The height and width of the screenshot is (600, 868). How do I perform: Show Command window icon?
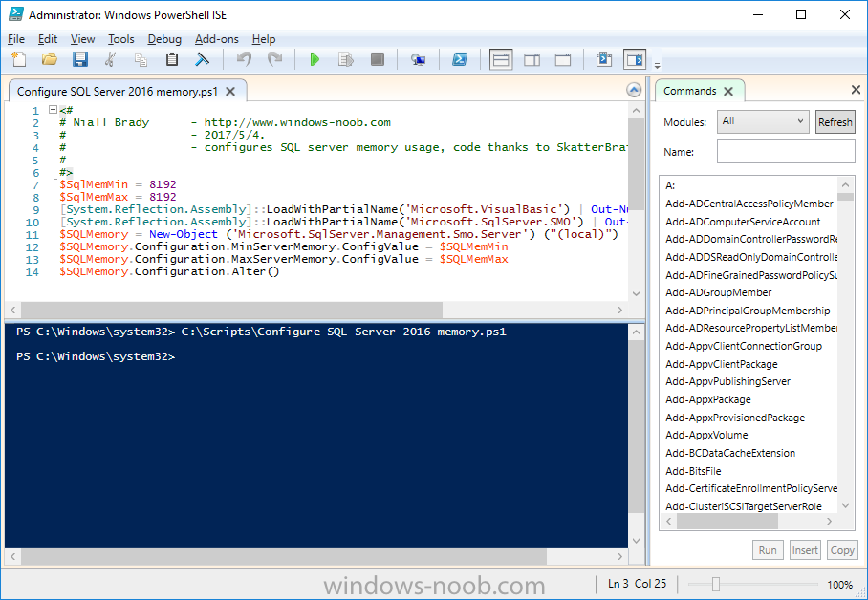point(604,59)
